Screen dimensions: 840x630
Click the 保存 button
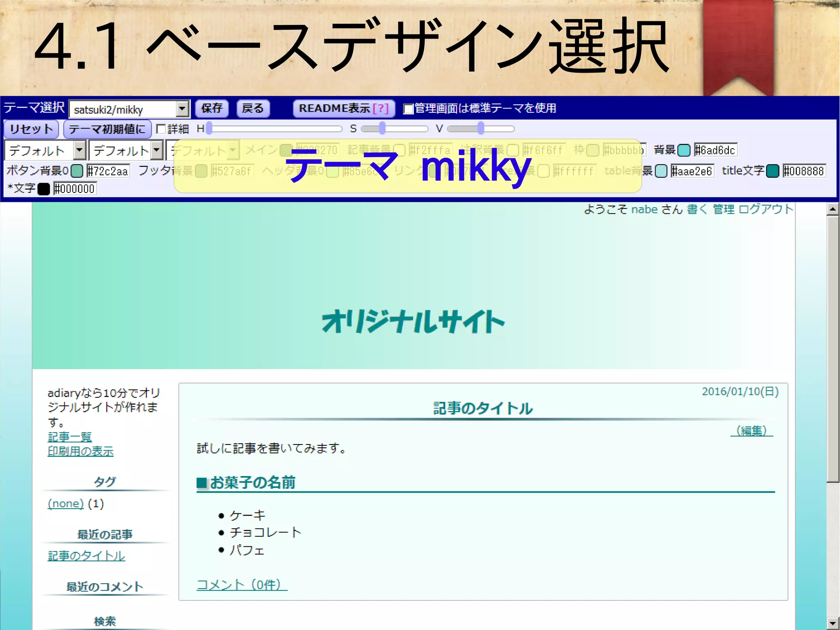pos(212,108)
